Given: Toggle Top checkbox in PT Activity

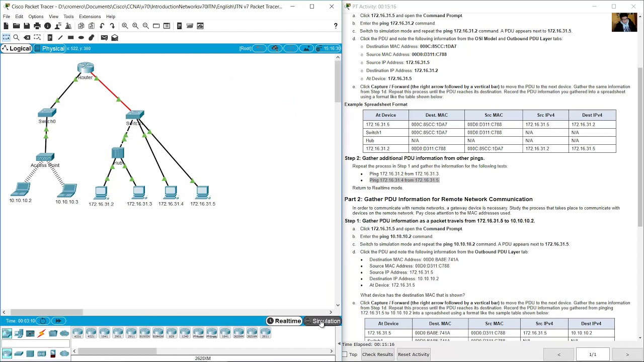Looking at the screenshot, I should [x=345, y=354].
